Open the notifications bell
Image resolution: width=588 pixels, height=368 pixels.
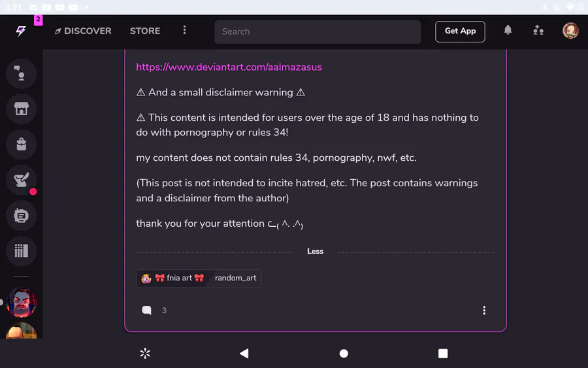[x=508, y=31]
